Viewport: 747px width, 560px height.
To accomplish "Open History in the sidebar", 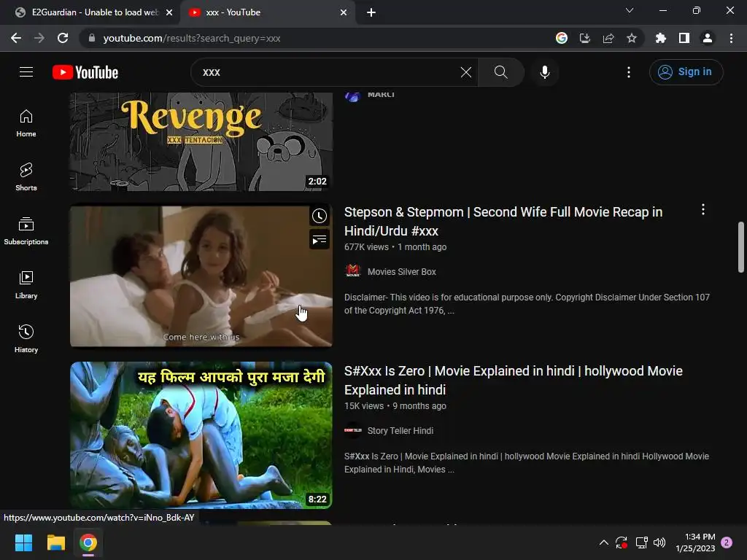I will [26, 338].
